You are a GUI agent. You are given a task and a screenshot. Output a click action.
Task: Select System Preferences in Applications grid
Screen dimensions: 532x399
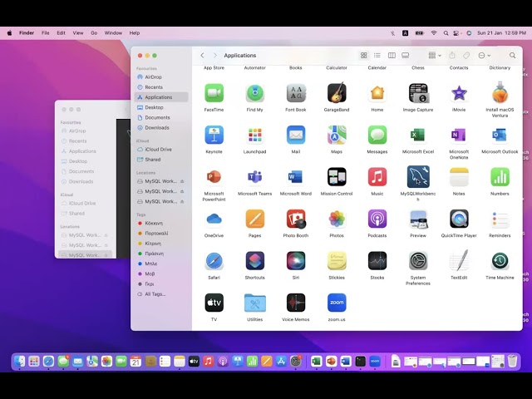pyautogui.click(x=418, y=260)
